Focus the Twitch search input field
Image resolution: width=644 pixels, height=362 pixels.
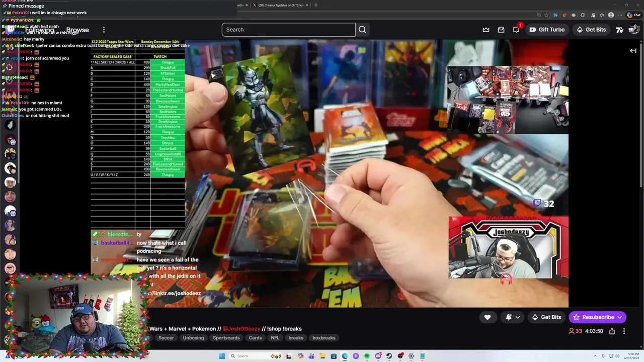pyautogui.click(x=288, y=30)
